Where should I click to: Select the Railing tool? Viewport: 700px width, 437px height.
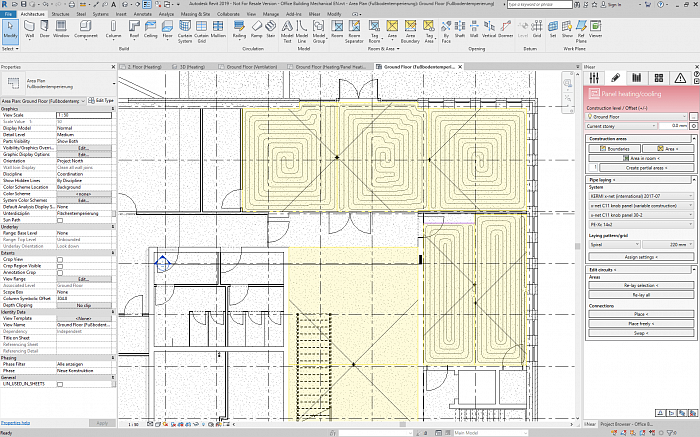point(239,29)
